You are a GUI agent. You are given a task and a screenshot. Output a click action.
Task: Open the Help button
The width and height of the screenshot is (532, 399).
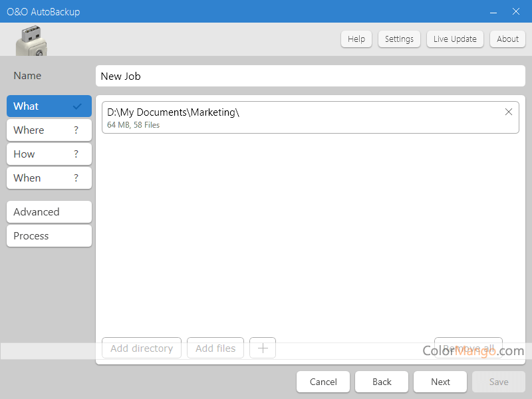(x=356, y=39)
